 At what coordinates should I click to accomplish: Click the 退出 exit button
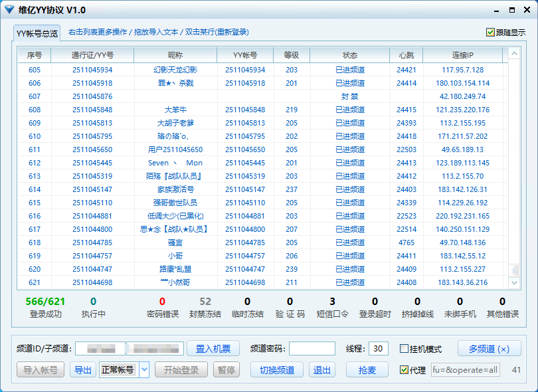[321, 370]
